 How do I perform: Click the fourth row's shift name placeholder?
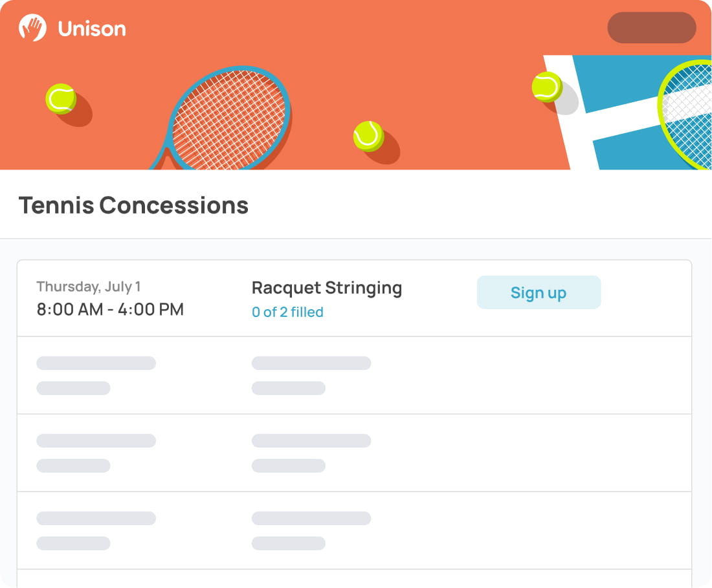point(311,518)
